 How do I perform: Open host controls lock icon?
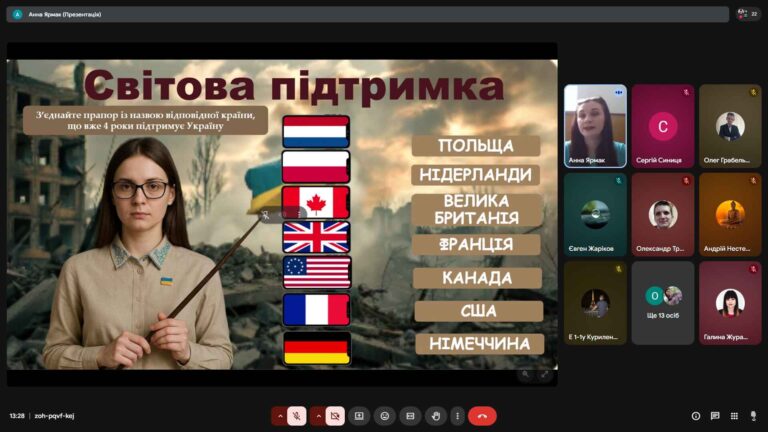[x=753, y=416]
